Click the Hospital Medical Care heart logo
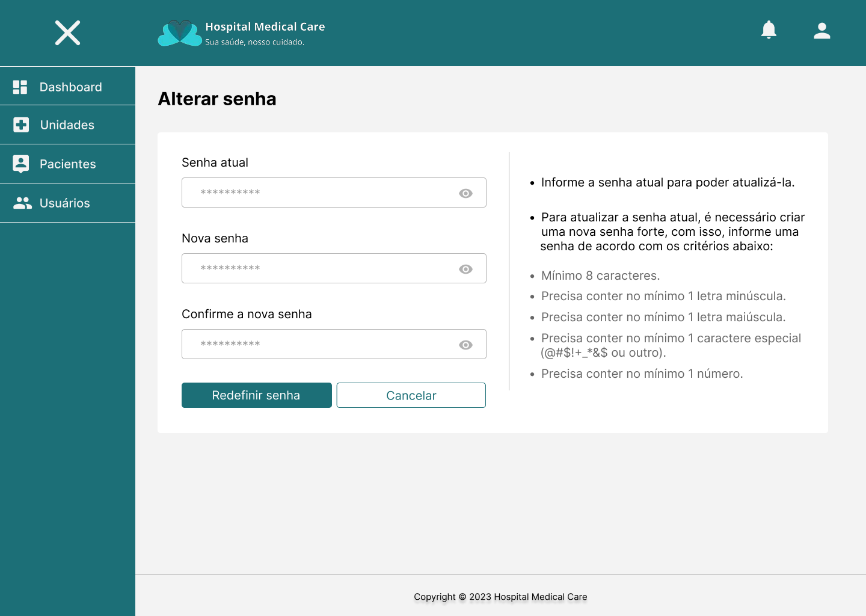 [x=180, y=33]
